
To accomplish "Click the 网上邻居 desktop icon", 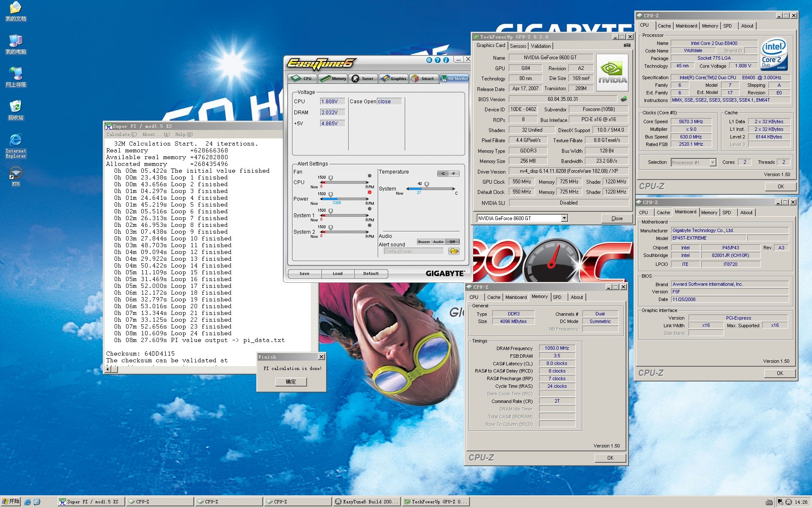I will (16, 77).
